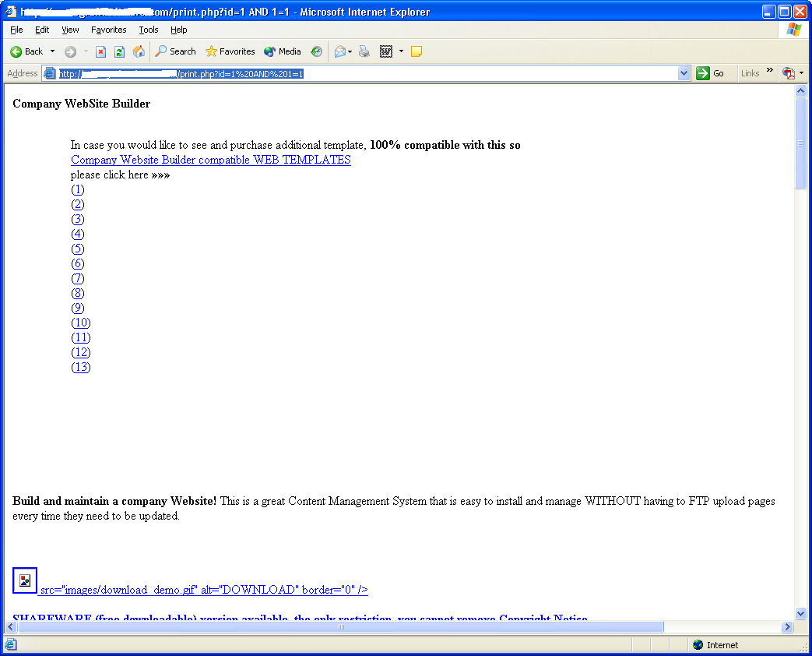
Task: Open the Tools menu
Action: tap(149, 30)
